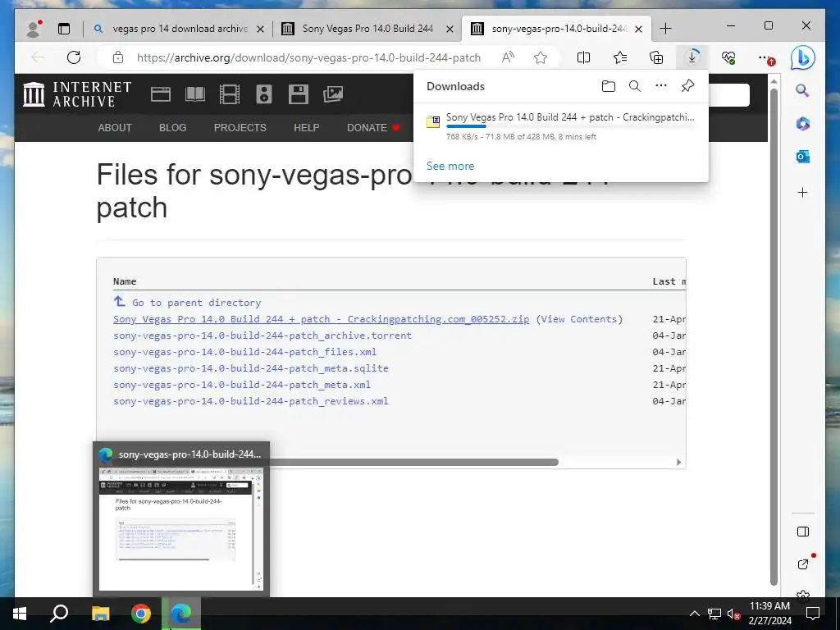The width and height of the screenshot is (840, 630).
Task: Click the sidebar search magnifier icon
Action: pyautogui.click(x=802, y=90)
